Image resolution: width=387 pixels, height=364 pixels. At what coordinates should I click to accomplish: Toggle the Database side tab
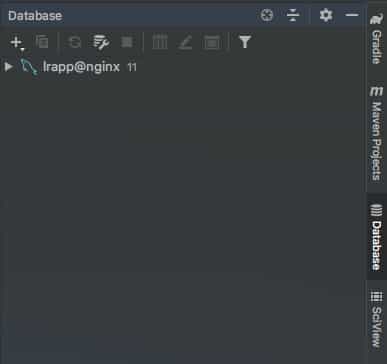click(x=377, y=237)
